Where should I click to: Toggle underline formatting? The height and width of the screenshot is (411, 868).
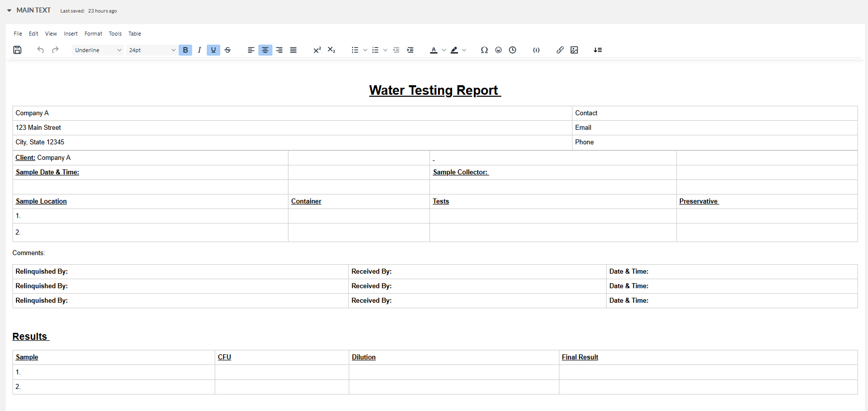pos(213,50)
